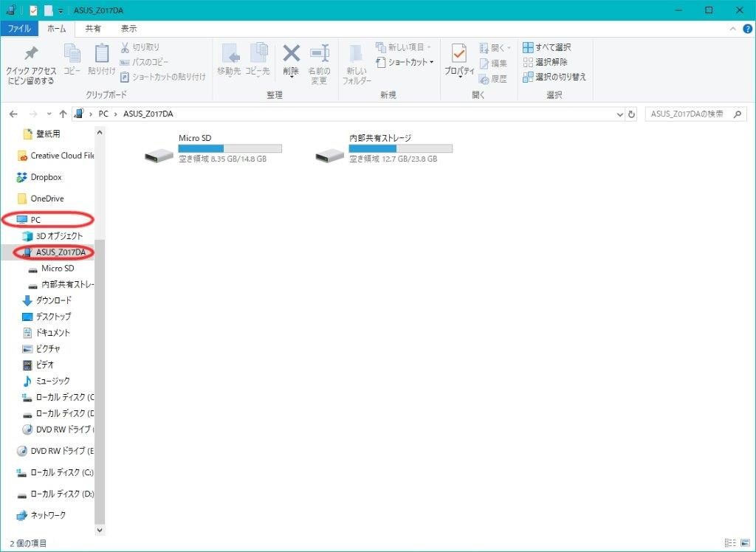Click the Delete (削除) X icon
The height and width of the screenshot is (552, 756).
point(292,54)
